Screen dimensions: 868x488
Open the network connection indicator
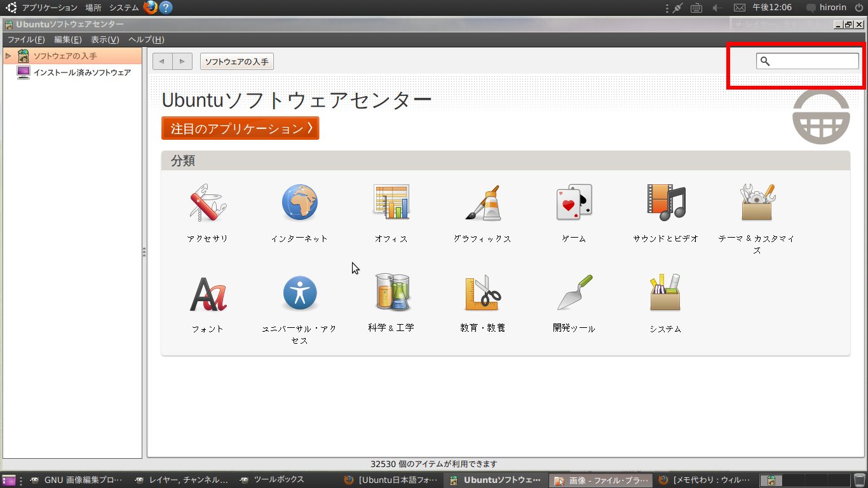pos(677,8)
